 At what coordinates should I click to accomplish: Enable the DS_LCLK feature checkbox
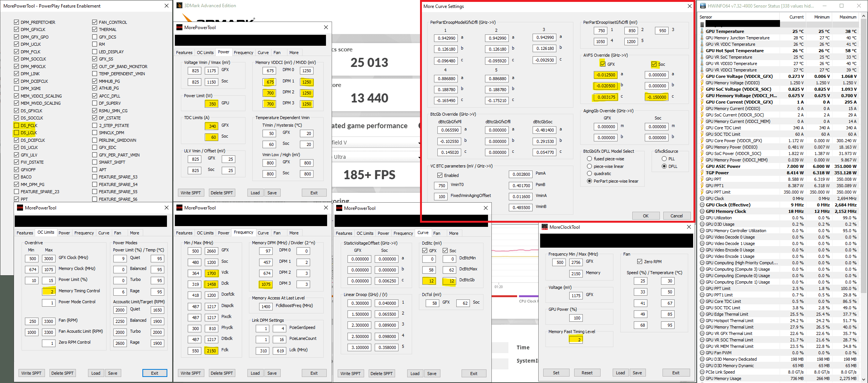click(16, 133)
